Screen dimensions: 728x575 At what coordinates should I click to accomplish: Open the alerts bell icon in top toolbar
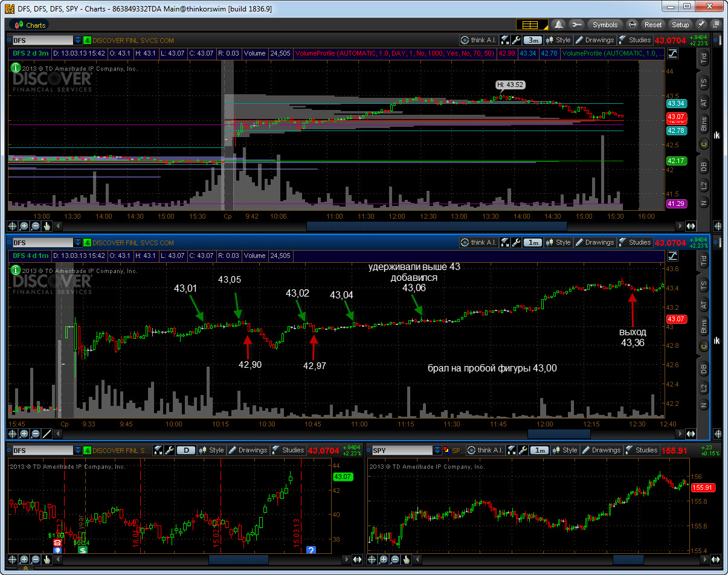coord(559,25)
